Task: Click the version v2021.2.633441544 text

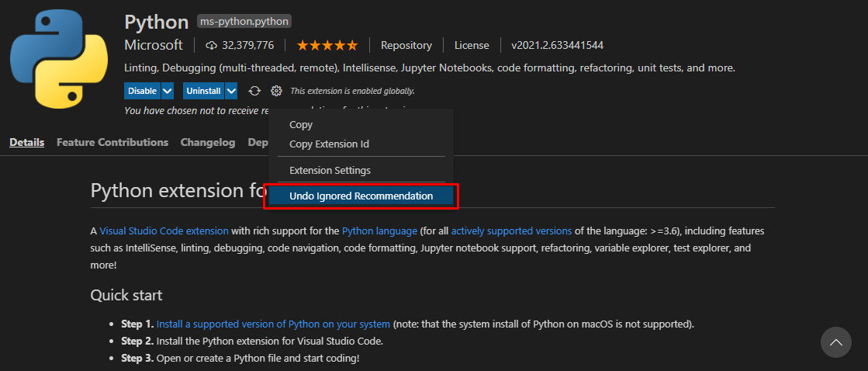Action: tap(558, 46)
